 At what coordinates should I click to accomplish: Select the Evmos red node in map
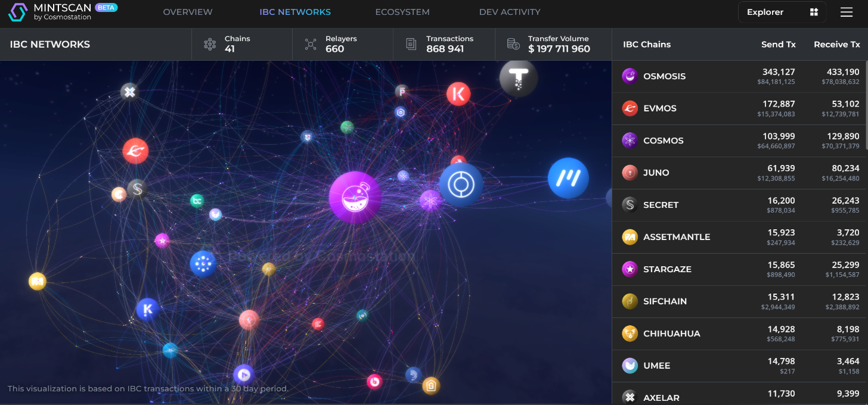135,151
